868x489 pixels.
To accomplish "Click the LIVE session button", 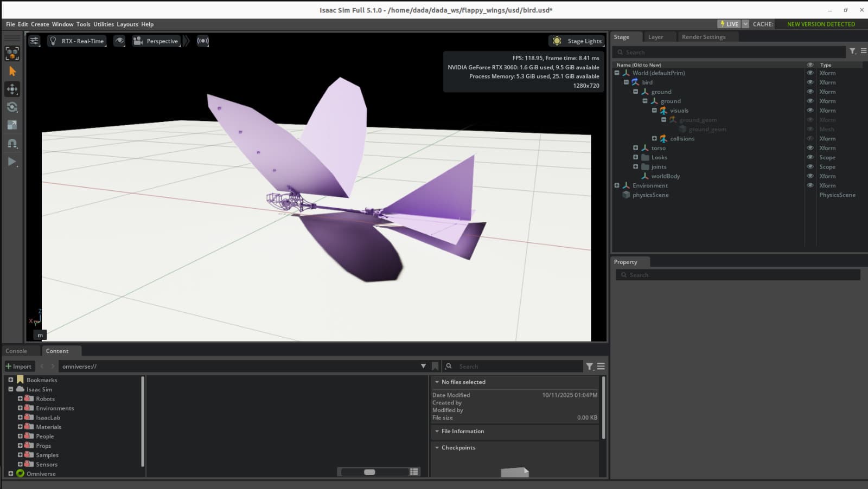I will coord(729,24).
